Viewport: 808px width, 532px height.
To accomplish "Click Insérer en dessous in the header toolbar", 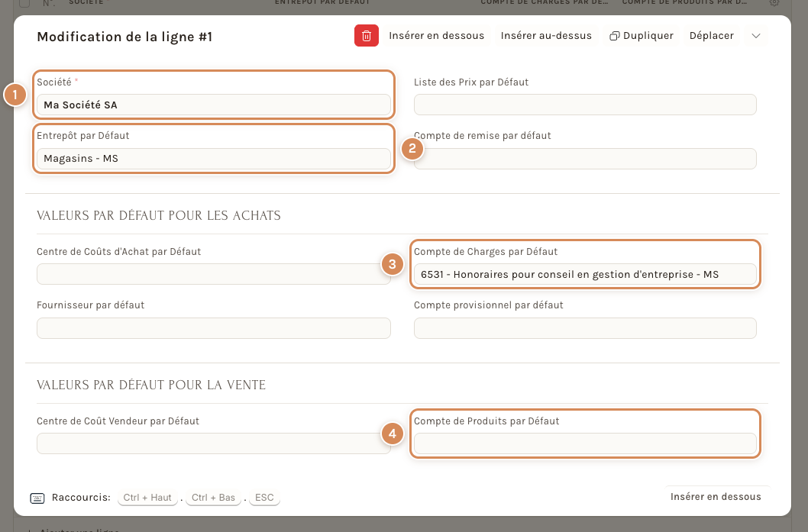I will pyautogui.click(x=437, y=36).
